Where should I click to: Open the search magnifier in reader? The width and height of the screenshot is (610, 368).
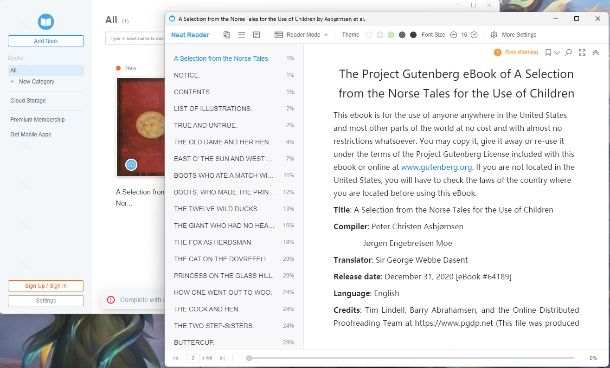(568, 52)
